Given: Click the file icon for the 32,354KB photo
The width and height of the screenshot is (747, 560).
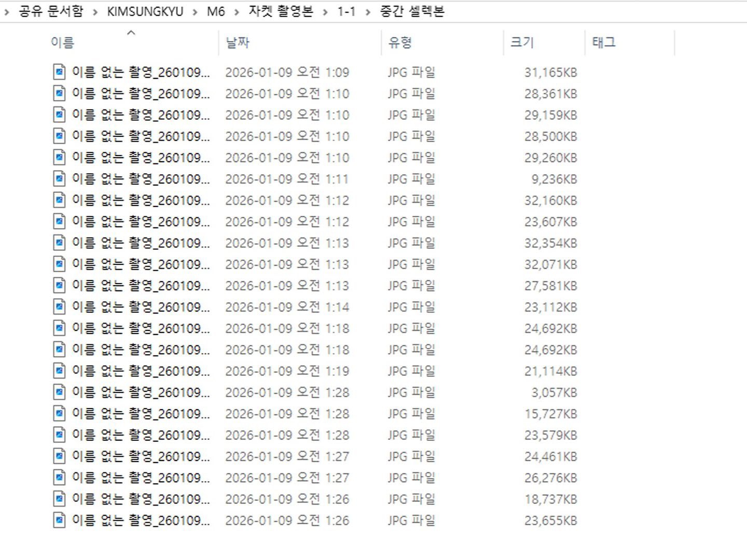Looking at the screenshot, I should pyautogui.click(x=60, y=243).
